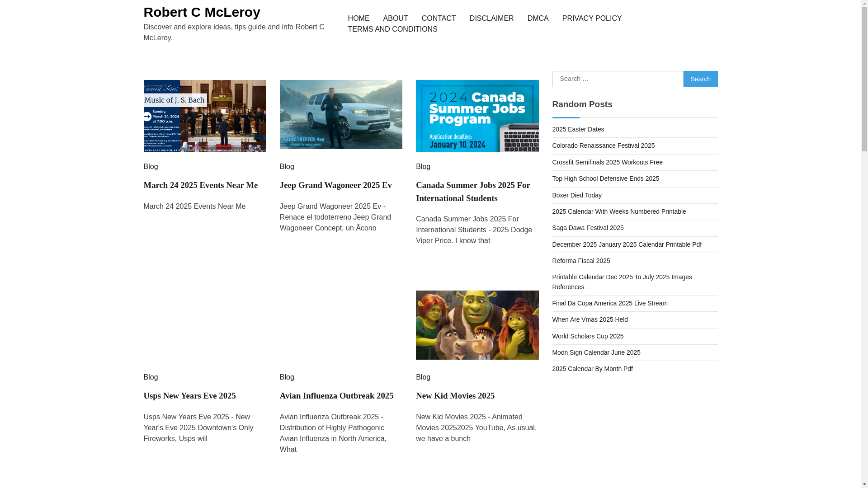Open Top High School Defensive Ends 2025
Viewport: 868px width, 488px height.
point(606,178)
